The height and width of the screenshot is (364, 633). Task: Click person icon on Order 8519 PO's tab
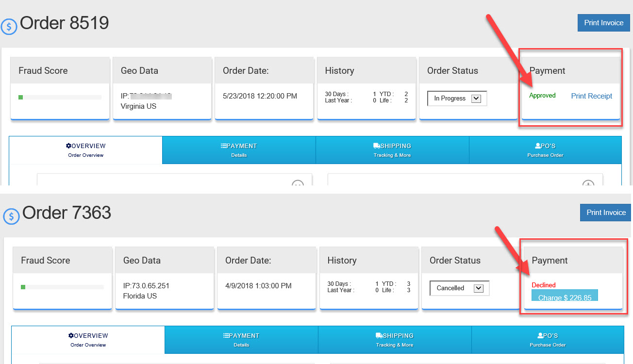tap(538, 146)
